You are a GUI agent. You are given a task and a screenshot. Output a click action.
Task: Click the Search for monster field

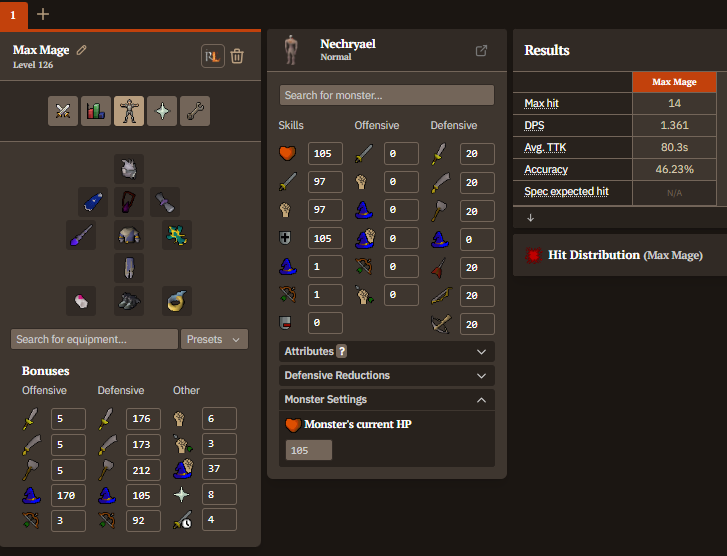[x=387, y=96]
